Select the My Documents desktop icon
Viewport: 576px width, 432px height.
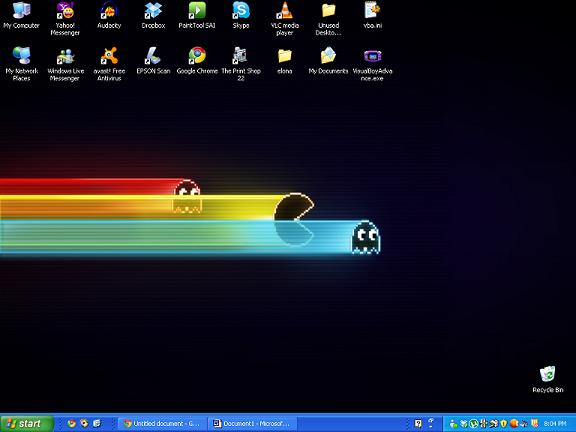(328, 61)
